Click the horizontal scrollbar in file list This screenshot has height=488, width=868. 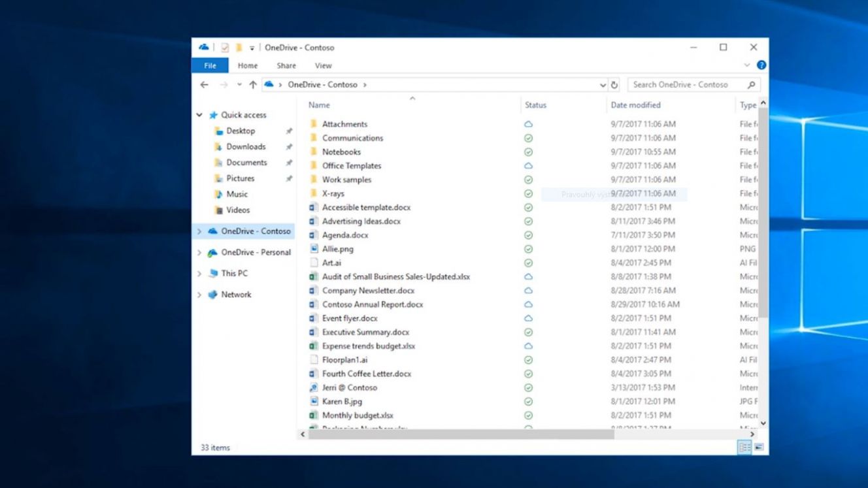(461, 434)
